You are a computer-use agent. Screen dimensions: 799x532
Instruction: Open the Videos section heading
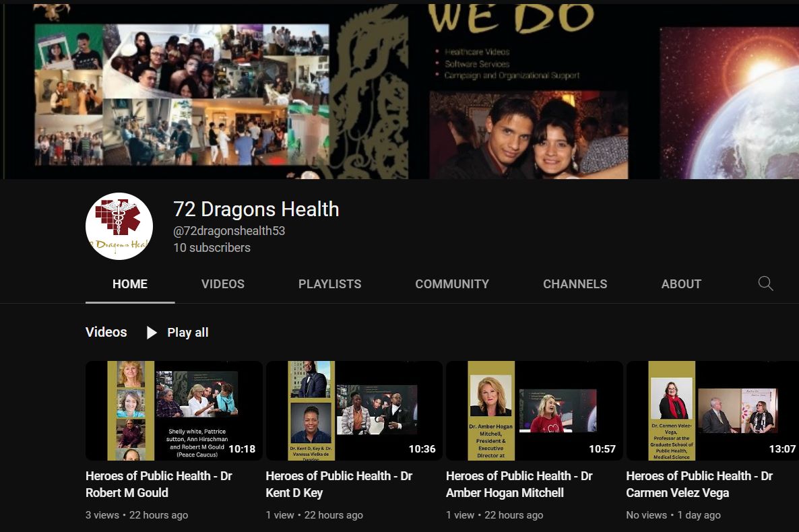click(106, 332)
